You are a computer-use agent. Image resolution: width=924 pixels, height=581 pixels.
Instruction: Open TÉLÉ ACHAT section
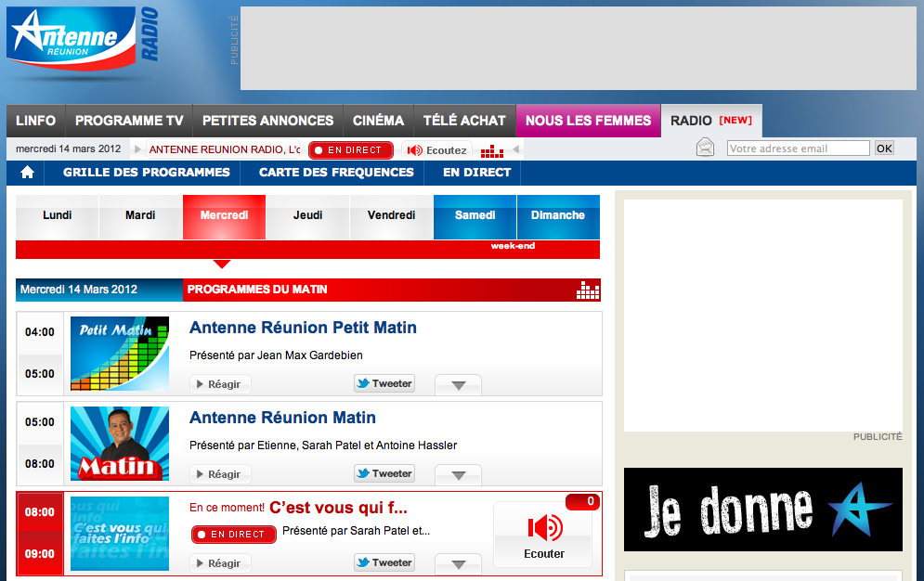[464, 121]
